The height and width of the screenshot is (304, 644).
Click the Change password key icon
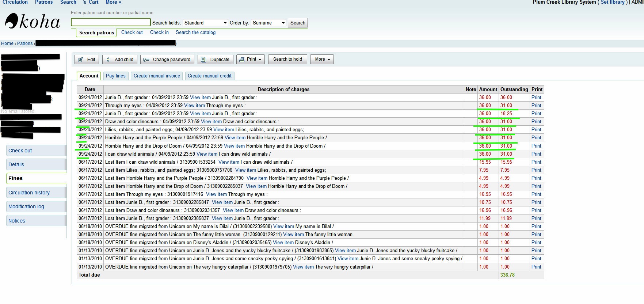pyautogui.click(x=146, y=60)
